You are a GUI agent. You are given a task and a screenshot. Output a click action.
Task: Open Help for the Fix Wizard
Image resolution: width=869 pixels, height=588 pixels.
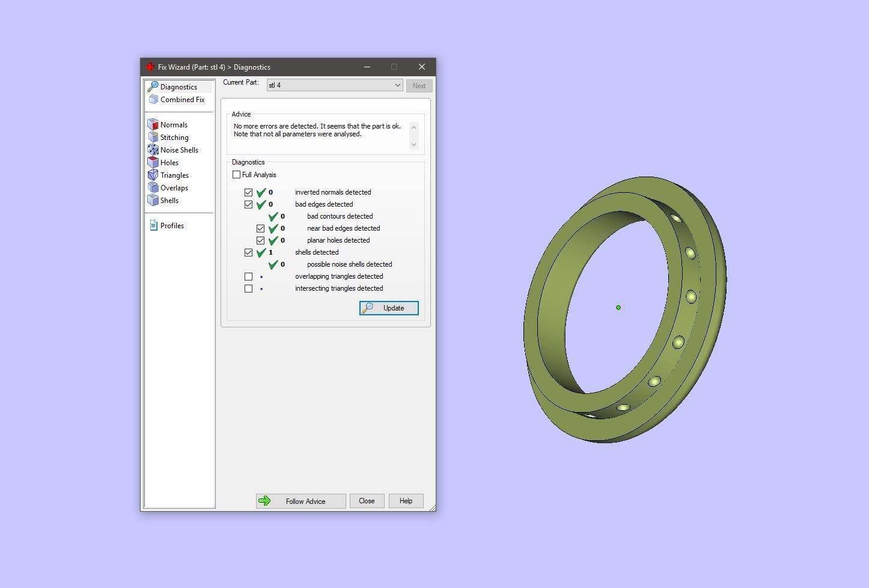point(406,501)
